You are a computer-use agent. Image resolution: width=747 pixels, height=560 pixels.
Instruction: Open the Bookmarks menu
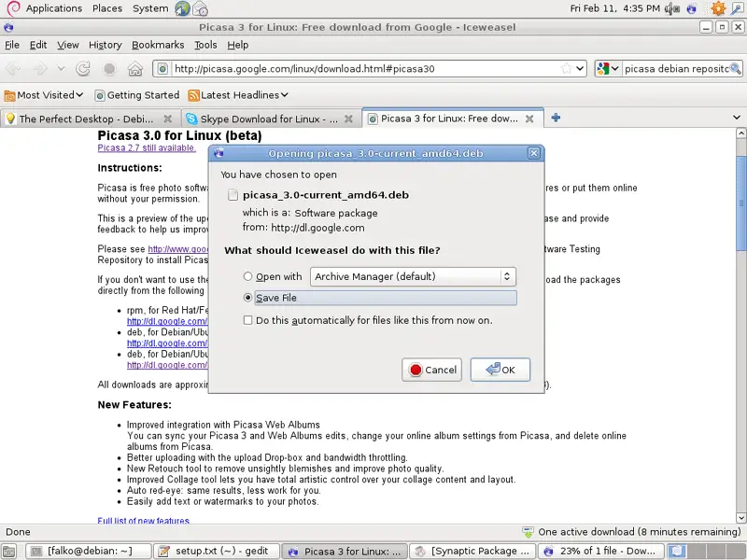pyautogui.click(x=158, y=45)
